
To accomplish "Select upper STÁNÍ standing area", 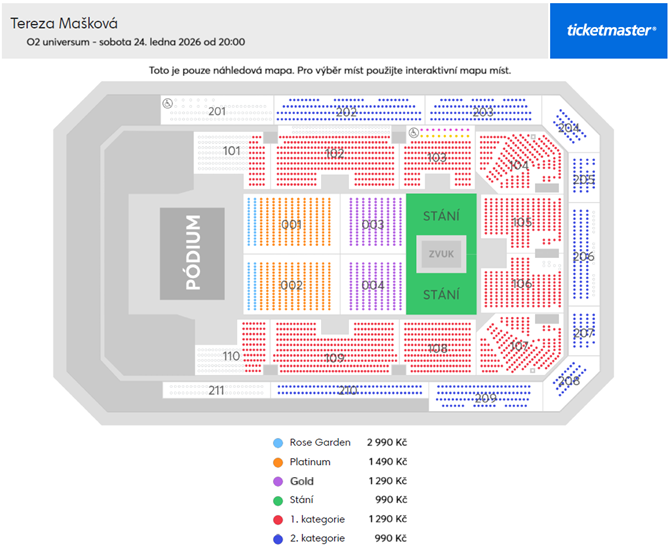I will (x=441, y=215).
